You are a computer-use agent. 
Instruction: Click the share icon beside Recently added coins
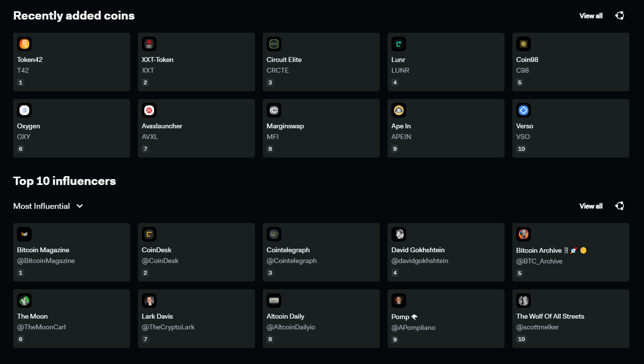pyautogui.click(x=620, y=16)
